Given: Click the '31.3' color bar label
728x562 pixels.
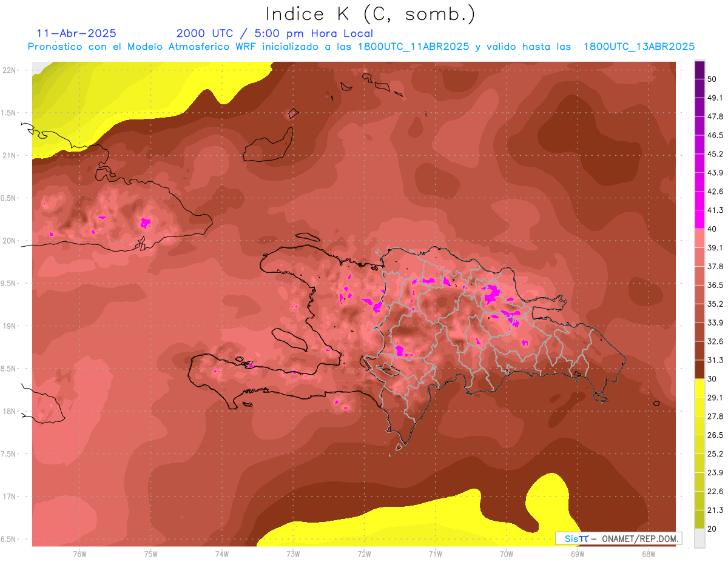Looking at the screenshot, I should click(x=715, y=360).
